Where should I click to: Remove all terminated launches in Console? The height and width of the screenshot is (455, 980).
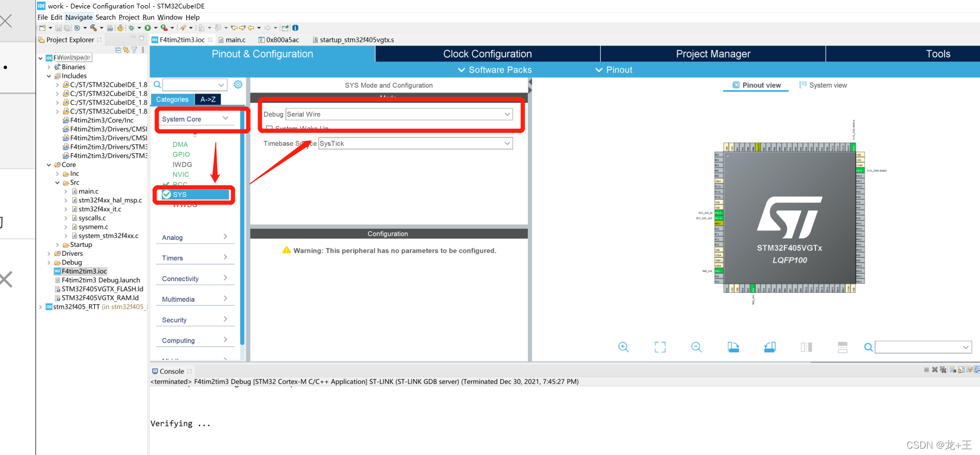(943, 370)
